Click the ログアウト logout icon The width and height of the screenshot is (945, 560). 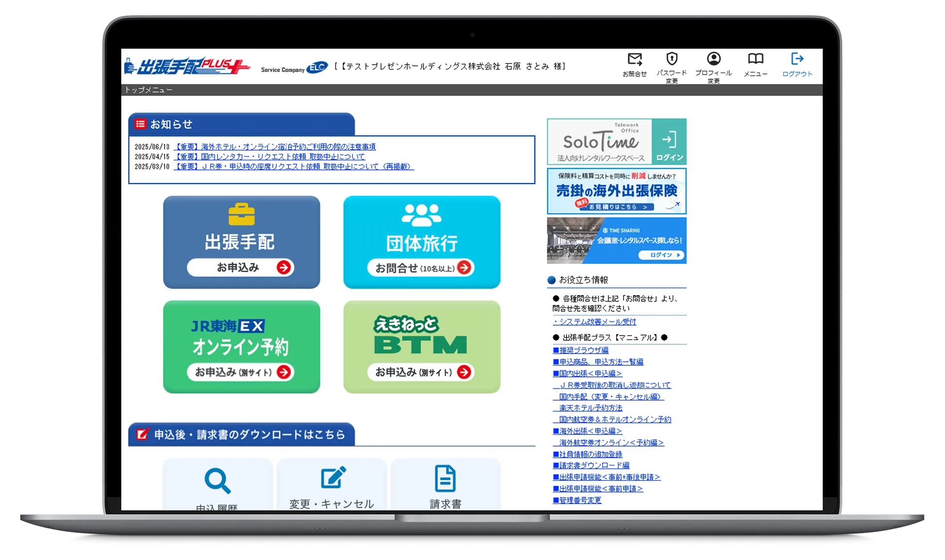(797, 59)
